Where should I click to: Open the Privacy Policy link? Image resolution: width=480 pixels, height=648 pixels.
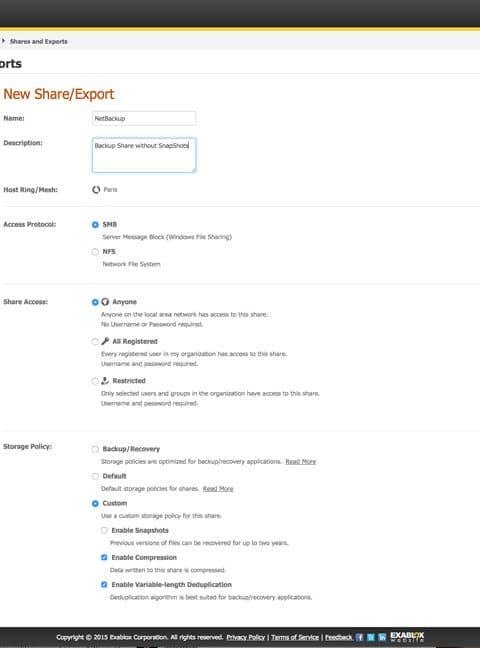246,637
